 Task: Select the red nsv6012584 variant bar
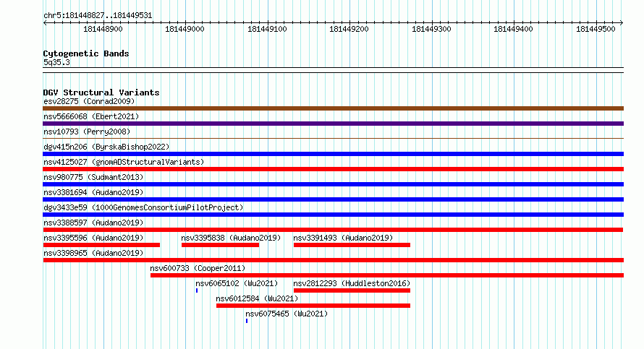[313, 306]
